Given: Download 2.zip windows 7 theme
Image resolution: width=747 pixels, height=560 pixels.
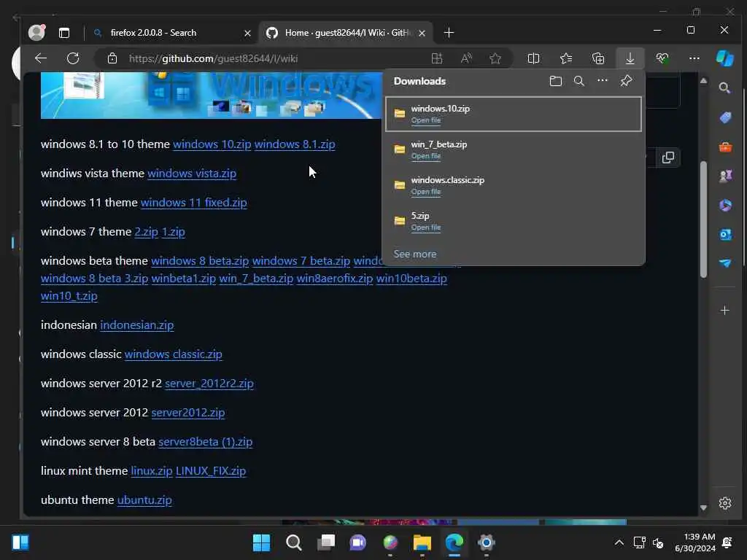Looking at the screenshot, I should pos(146,232).
